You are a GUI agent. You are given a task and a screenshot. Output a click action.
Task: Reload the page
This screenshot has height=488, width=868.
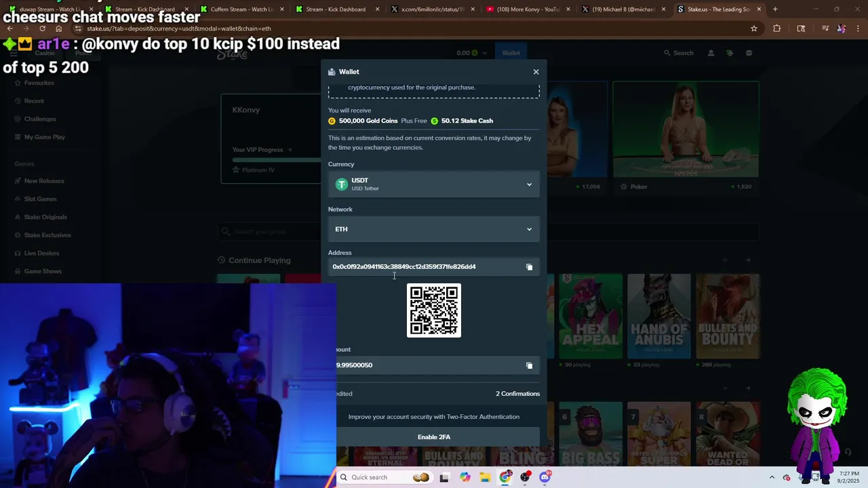(42, 28)
